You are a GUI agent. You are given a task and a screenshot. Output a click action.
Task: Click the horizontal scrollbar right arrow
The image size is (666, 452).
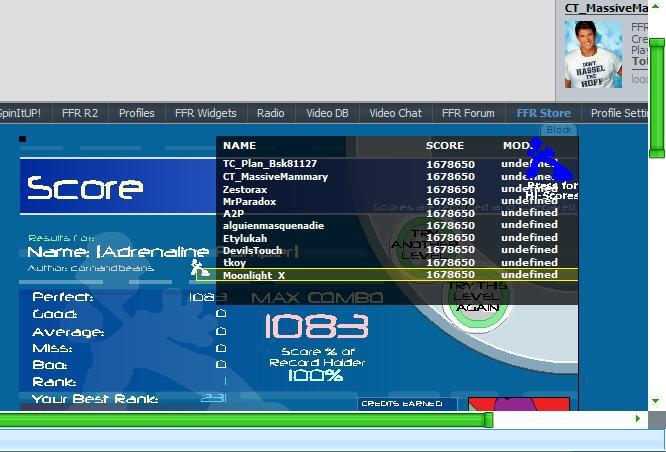click(638, 419)
